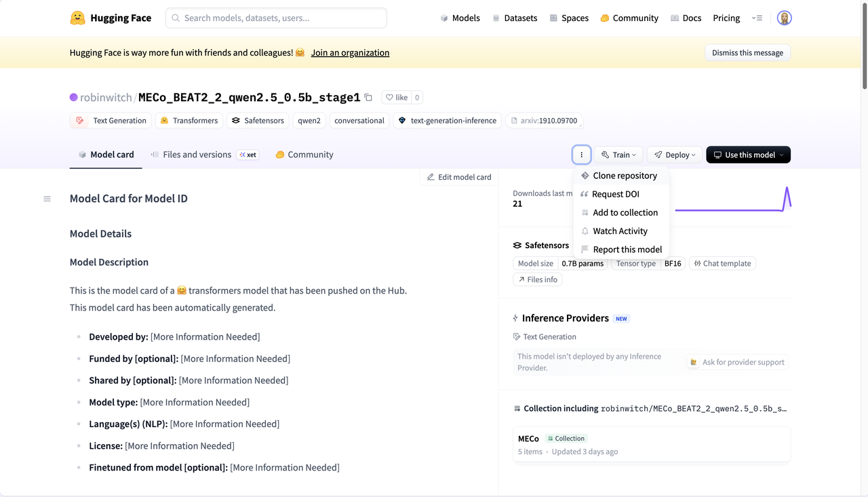The height and width of the screenshot is (497, 868).
Task: Open the user profile avatar
Action: 784,18
